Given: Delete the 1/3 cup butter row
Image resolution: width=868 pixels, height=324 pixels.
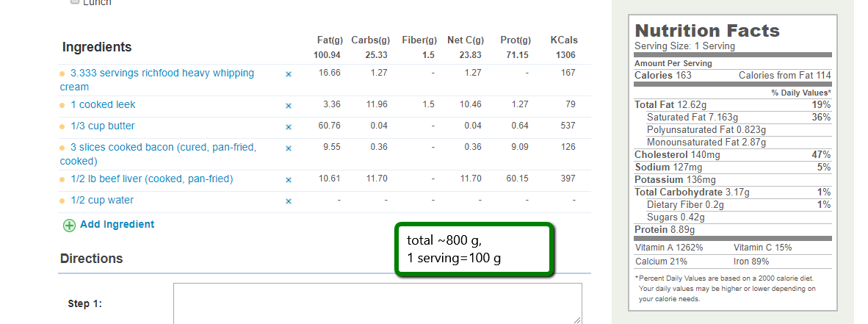Looking at the screenshot, I should click(x=289, y=127).
